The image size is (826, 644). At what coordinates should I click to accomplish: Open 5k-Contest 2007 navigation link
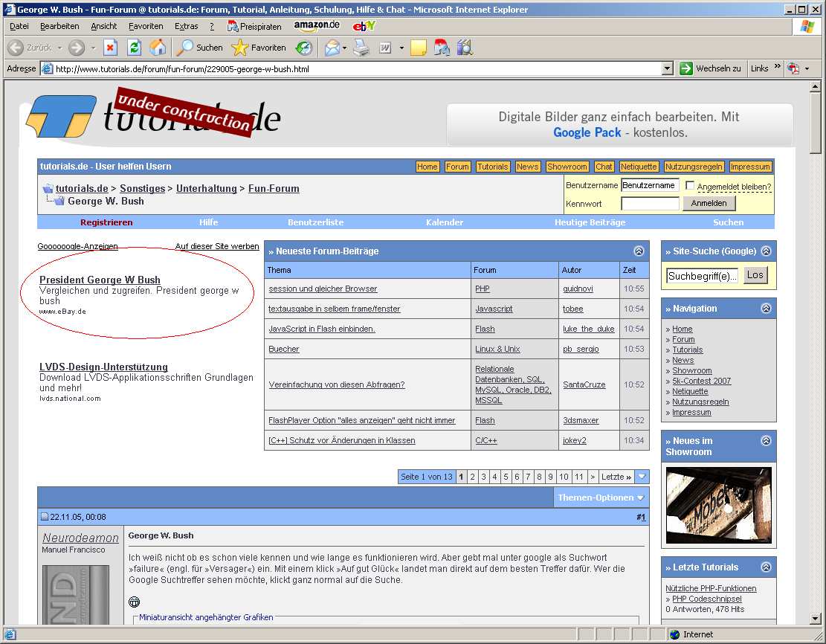pos(702,381)
